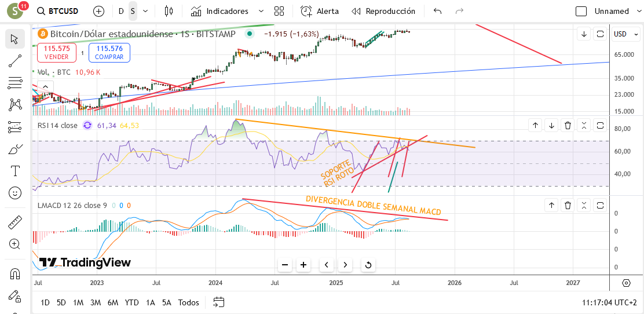The image size is (644, 314).
Task: Open the emoji icons tool
Action: (15, 193)
